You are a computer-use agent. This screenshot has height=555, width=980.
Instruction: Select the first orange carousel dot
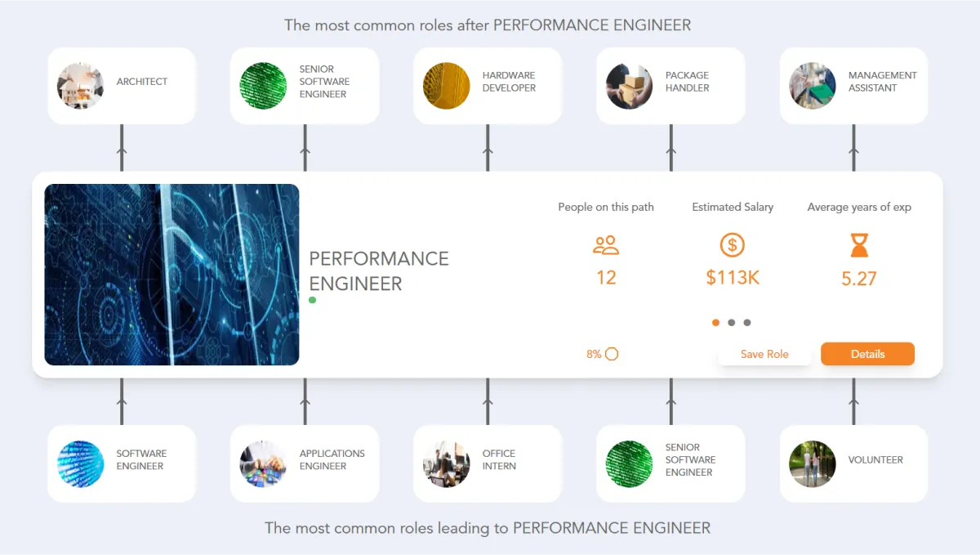(716, 323)
